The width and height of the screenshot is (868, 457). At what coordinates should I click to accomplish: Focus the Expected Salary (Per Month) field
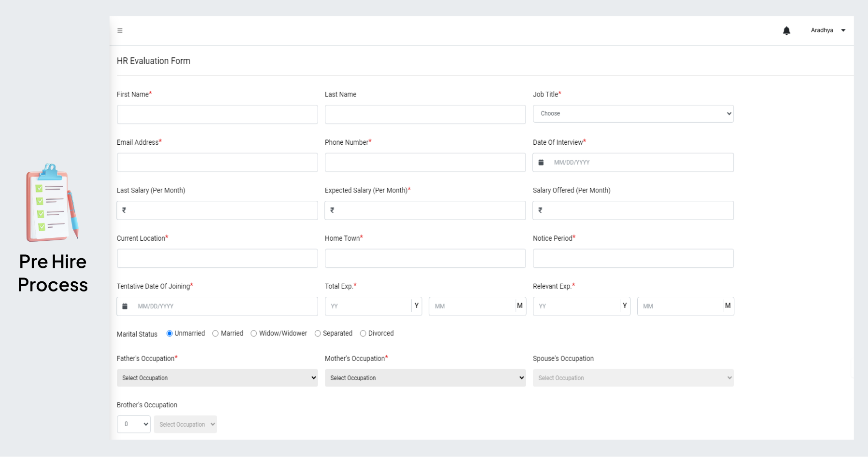(425, 210)
